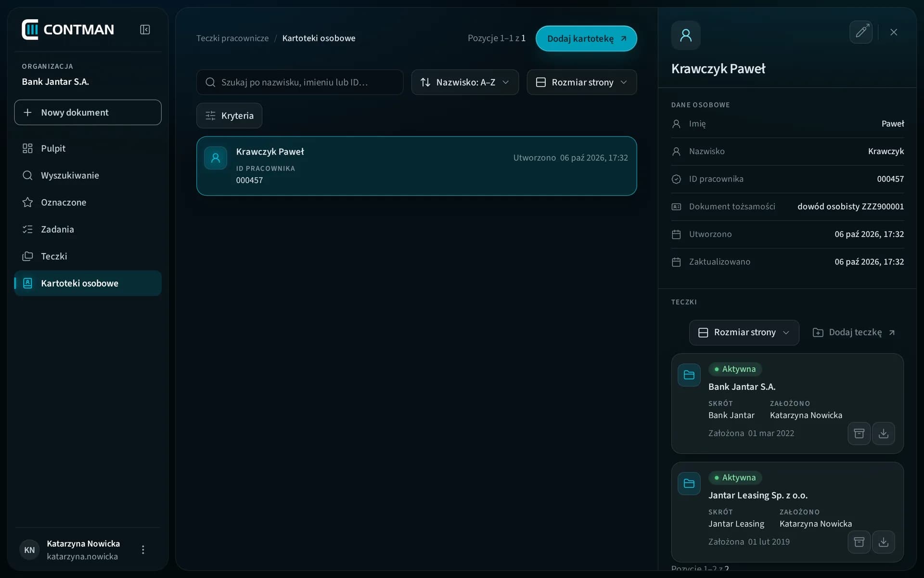The image size is (924, 578).
Task: Click Nowy dokument button
Action: pos(88,112)
